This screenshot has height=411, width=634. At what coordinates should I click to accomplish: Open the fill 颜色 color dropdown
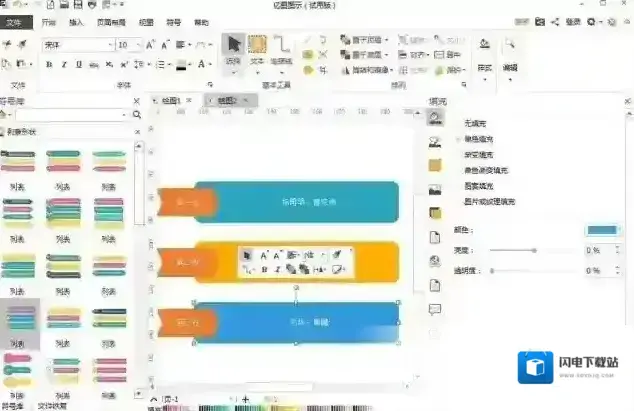tap(604, 230)
